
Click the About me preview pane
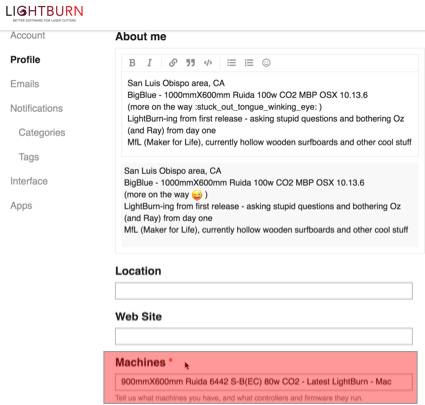(x=270, y=205)
